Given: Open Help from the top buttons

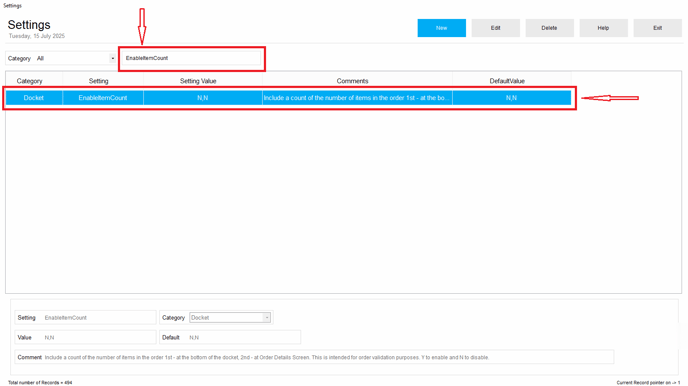Looking at the screenshot, I should pyautogui.click(x=603, y=28).
